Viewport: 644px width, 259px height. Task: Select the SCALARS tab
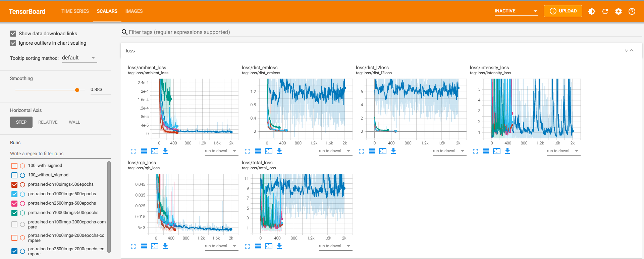pos(107,11)
